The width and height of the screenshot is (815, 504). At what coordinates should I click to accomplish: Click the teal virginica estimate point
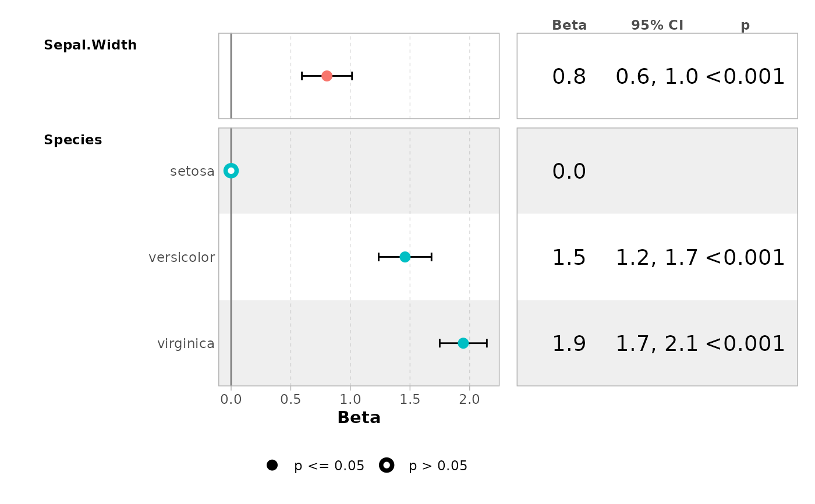point(463,343)
